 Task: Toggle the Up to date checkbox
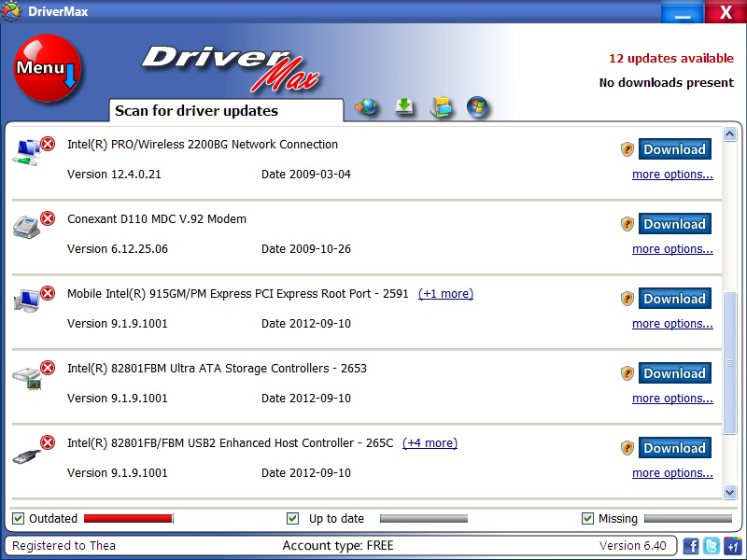(292, 519)
